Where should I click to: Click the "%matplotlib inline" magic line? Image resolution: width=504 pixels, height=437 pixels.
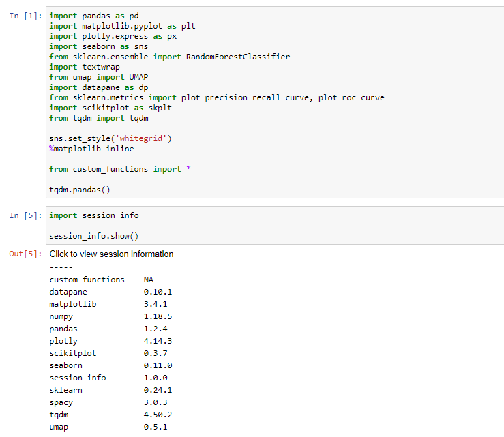[x=91, y=149]
